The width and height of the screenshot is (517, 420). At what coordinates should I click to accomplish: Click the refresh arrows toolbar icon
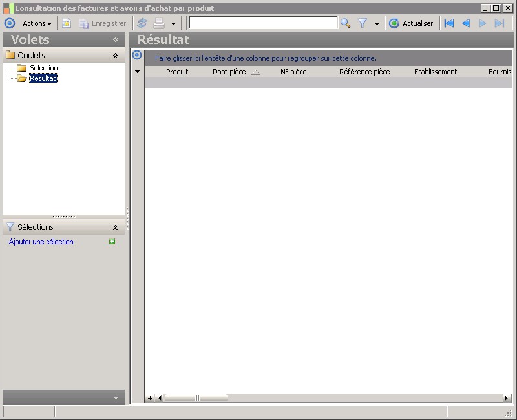pyautogui.click(x=142, y=23)
